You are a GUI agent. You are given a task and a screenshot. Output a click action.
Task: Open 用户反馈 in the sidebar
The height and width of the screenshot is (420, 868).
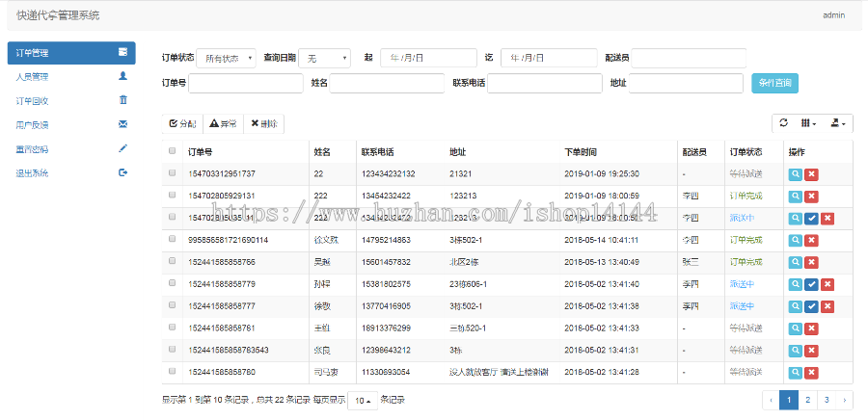click(71, 125)
